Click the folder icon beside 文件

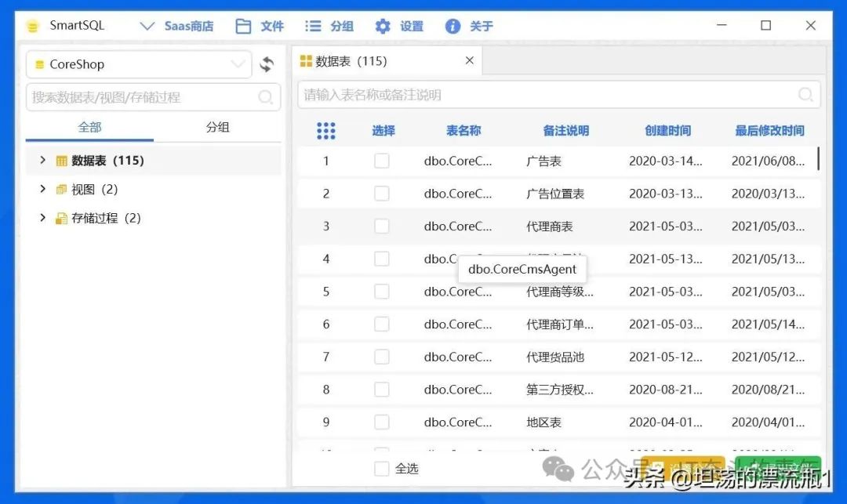243,26
